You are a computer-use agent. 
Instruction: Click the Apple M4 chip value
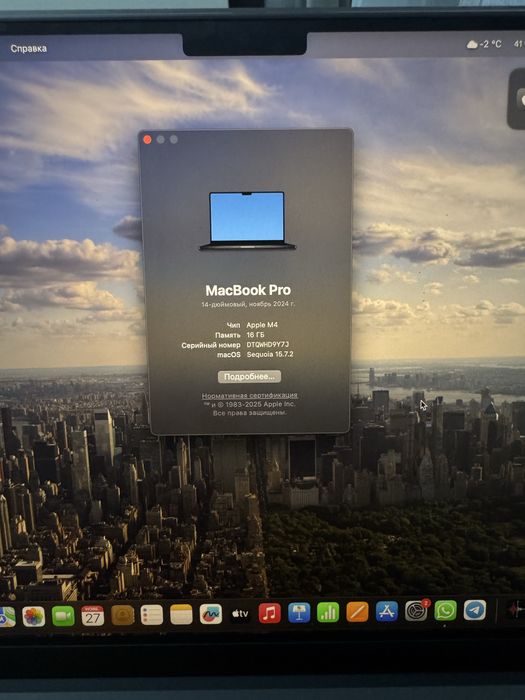(262, 325)
